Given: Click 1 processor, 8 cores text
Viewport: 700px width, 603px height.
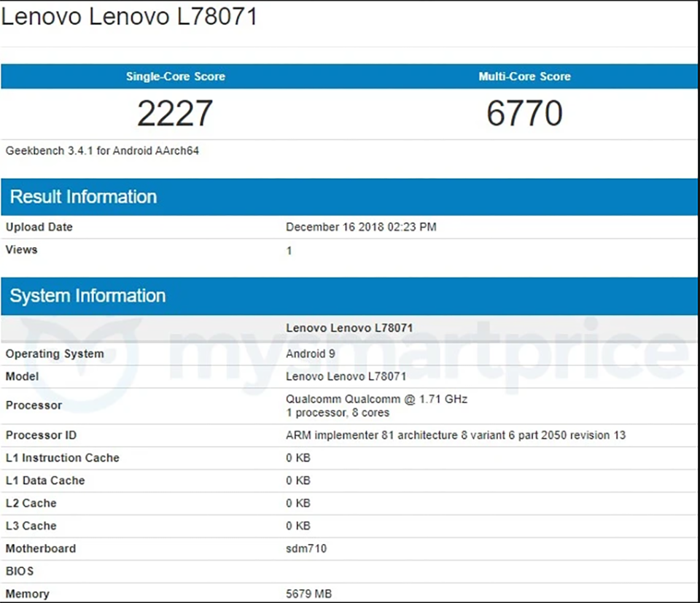Looking at the screenshot, I should pos(338,413).
